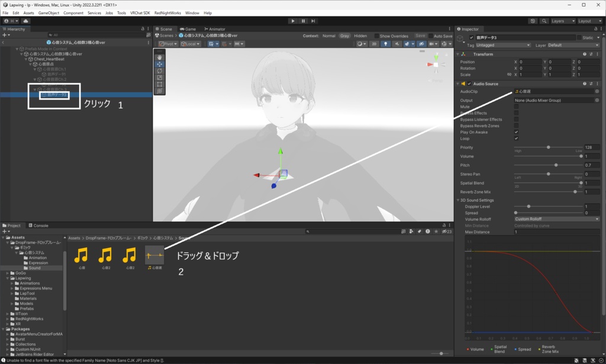
Task: Toggle the Loop checkbox
Action: pyautogui.click(x=516, y=138)
